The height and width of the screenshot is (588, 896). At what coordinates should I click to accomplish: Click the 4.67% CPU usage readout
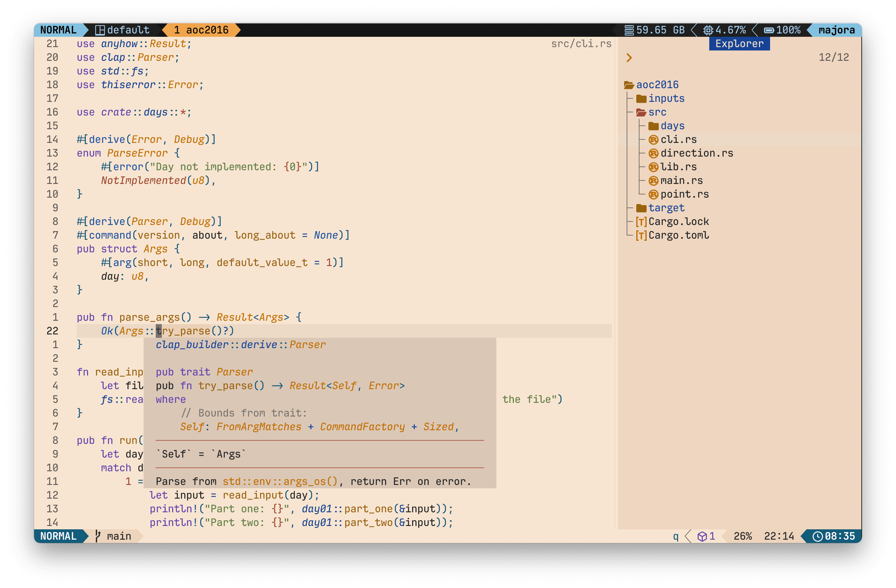tap(730, 30)
